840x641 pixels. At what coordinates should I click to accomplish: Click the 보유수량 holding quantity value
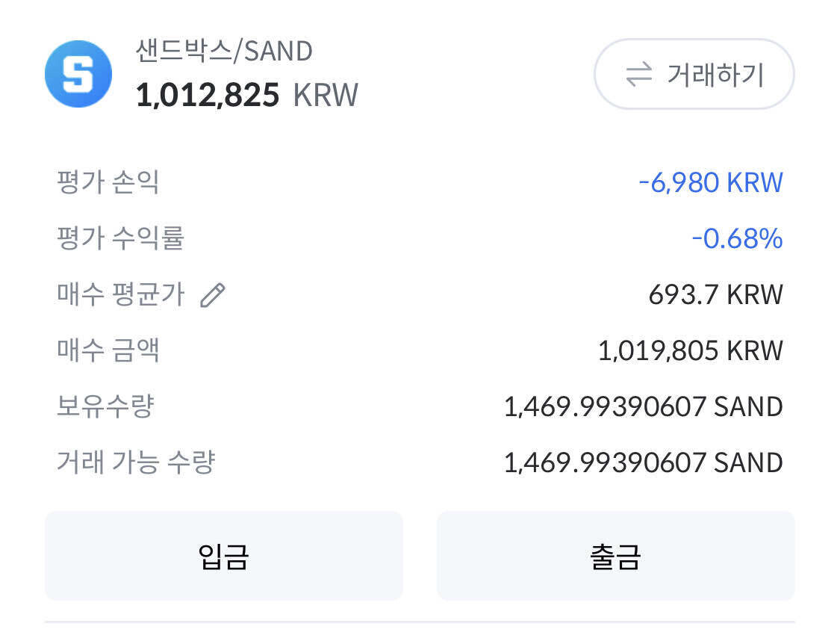click(642, 407)
